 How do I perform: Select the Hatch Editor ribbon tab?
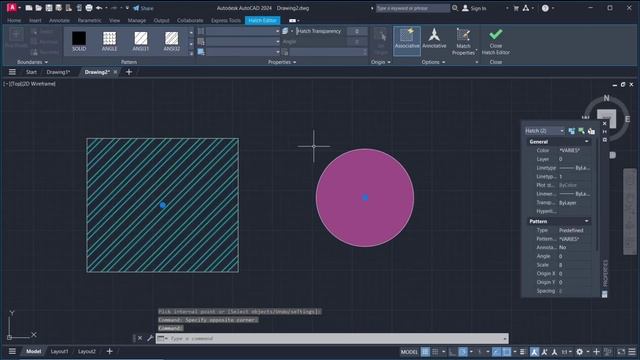(x=262, y=20)
